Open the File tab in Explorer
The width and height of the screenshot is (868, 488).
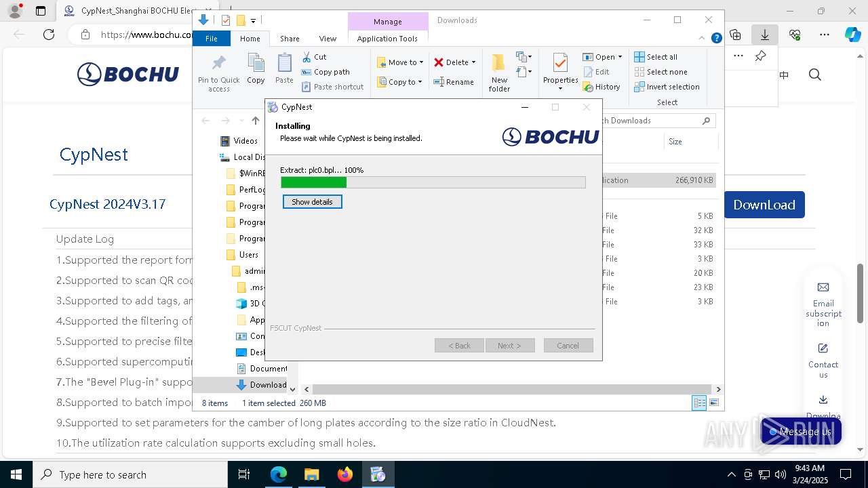[x=212, y=39]
